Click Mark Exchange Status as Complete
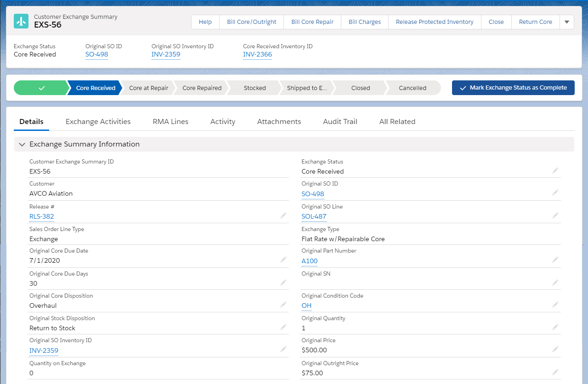This screenshot has width=588, height=384. point(513,88)
